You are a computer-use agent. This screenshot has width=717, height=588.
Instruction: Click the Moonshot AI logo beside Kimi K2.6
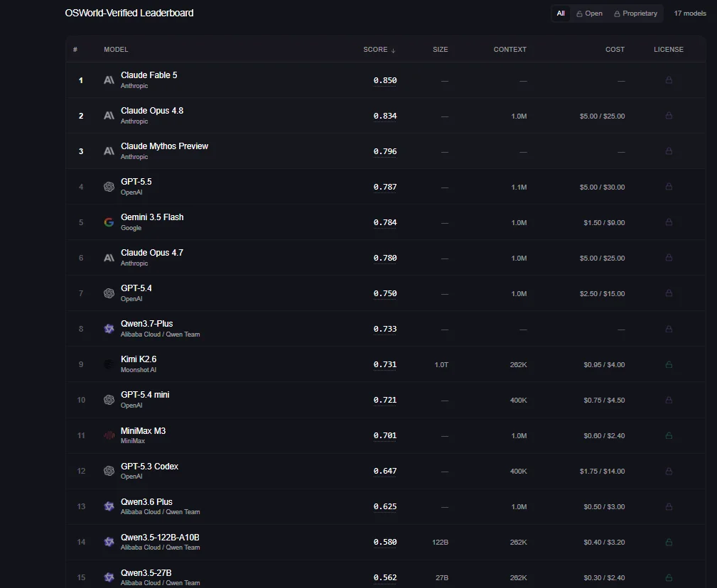pyautogui.click(x=109, y=364)
